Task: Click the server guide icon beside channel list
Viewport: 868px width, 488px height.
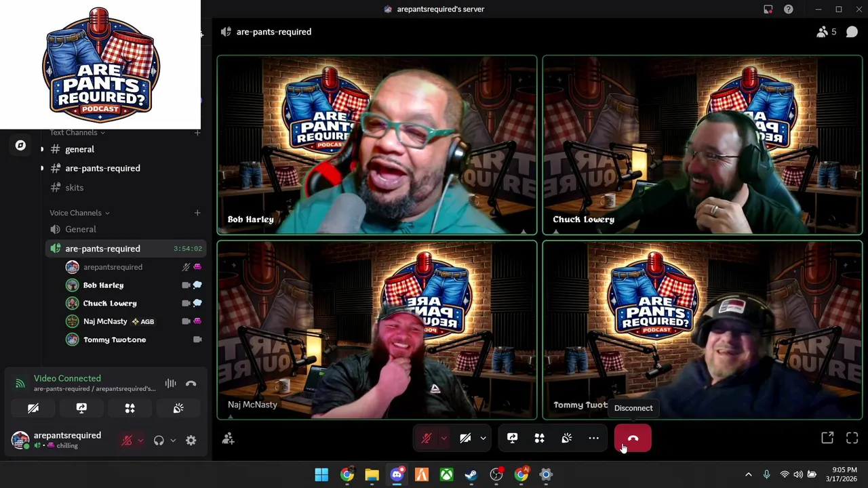Action: click(20, 145)
